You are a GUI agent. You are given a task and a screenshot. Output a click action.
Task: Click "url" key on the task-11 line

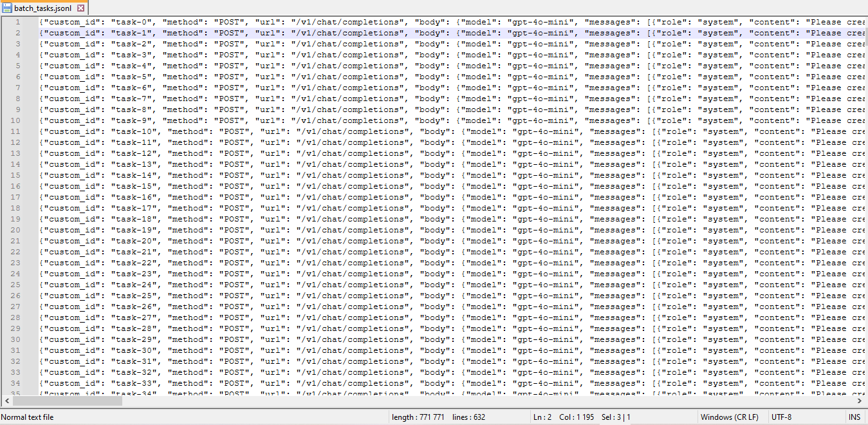coord(273,142)
